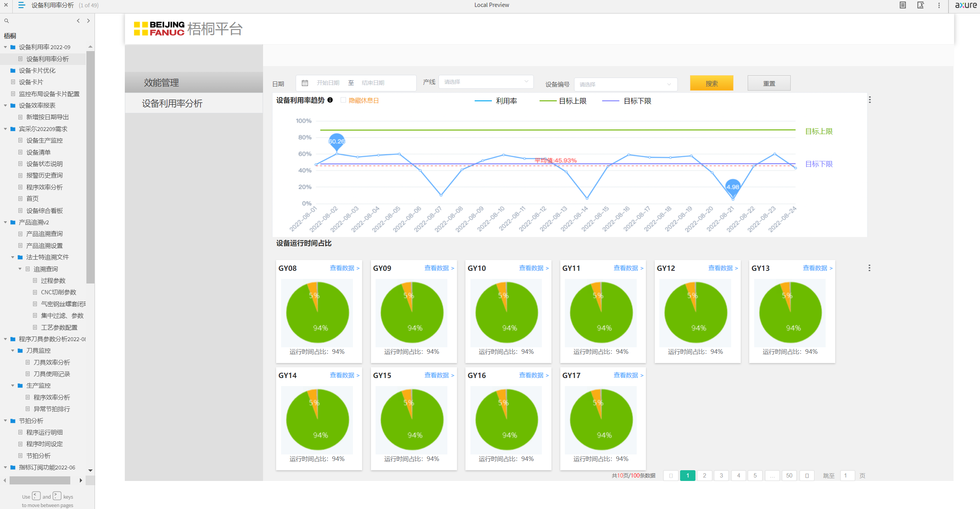Viewport: 980px width, 509px height.
Task: Go to pagination page 2
Action: tap(704, 476)
